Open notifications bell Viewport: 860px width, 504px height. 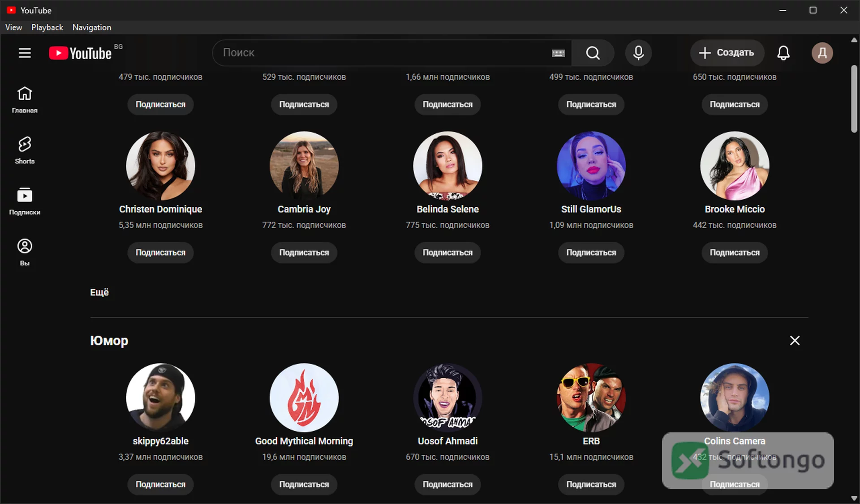tap(783, 53)
